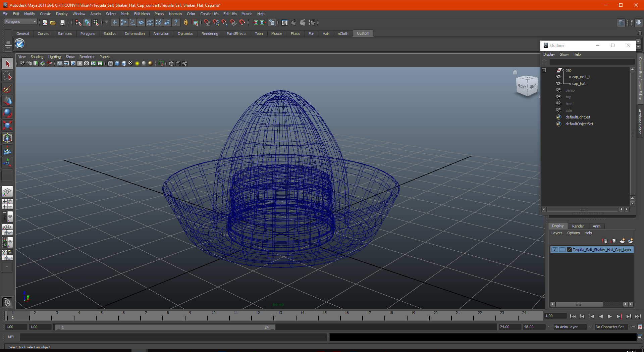Click the Open Scene folder icon
The height and width of the screenshot is (352, 644).
coord(53,22)
